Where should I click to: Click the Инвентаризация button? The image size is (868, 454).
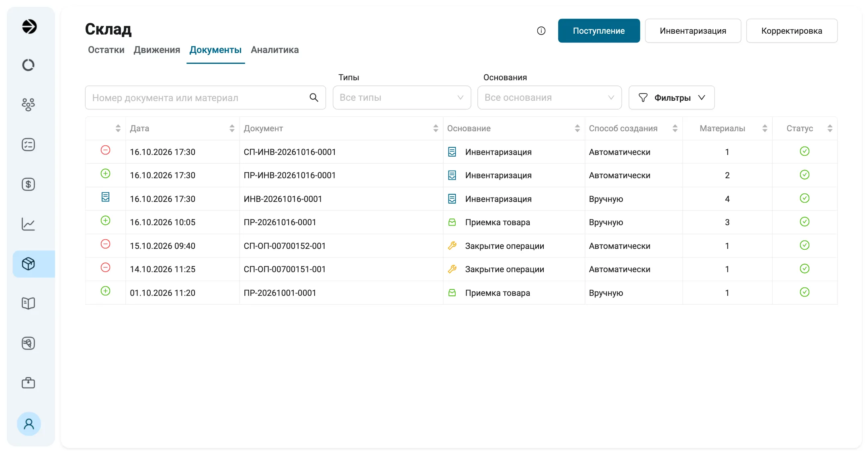pyautogui.click(x=693, y=31)
